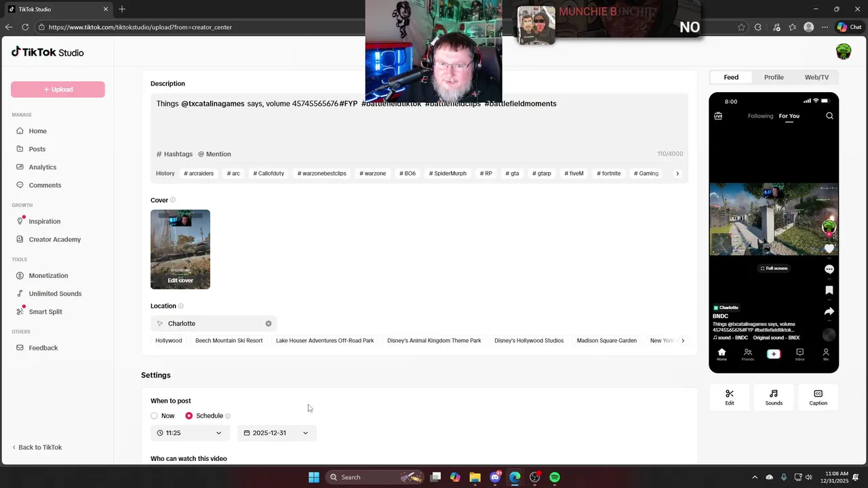Viewport: 868px width, 488px height.
Task: Click the Windows Start button
Action: click(x=314, y=477)
